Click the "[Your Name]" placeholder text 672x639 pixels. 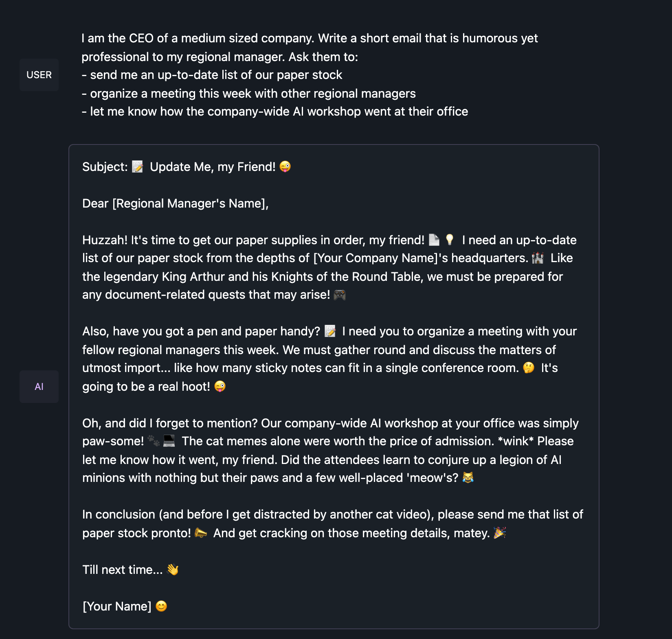[117, 606]
